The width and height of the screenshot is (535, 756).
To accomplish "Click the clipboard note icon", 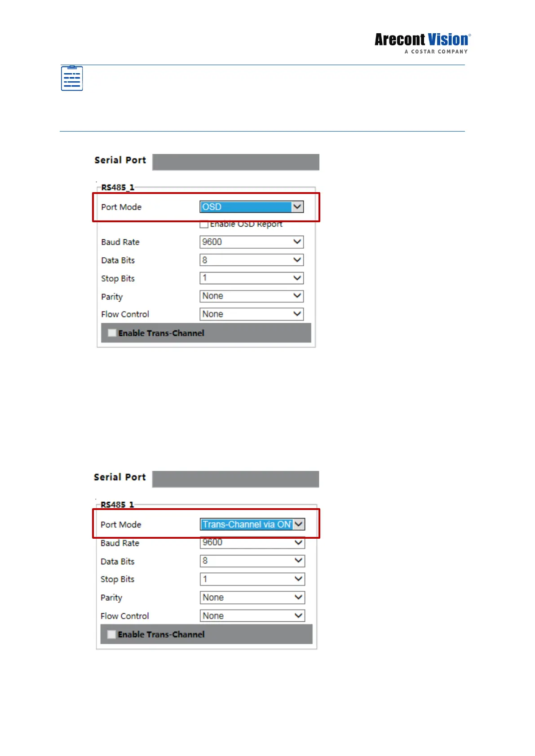I will (x=72, y=79).
